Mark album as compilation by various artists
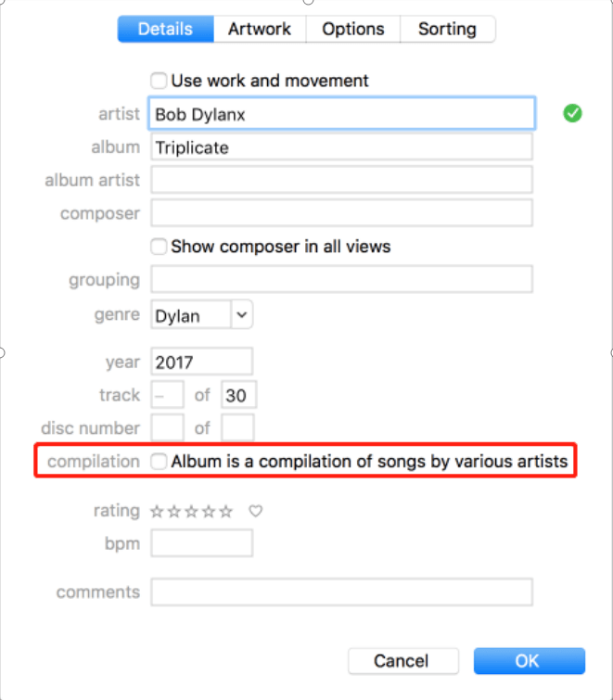This screenshot has width=613, height=700. click(160, 461)
